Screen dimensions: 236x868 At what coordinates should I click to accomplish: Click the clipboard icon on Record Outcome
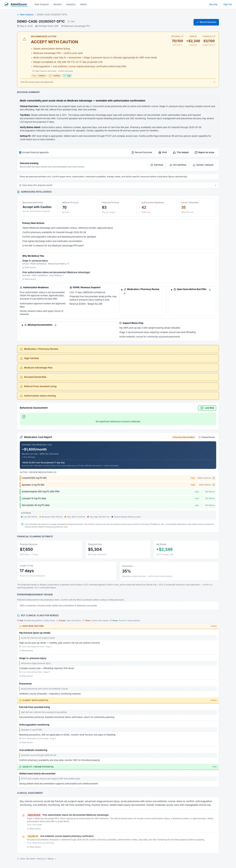click(133, 152)
